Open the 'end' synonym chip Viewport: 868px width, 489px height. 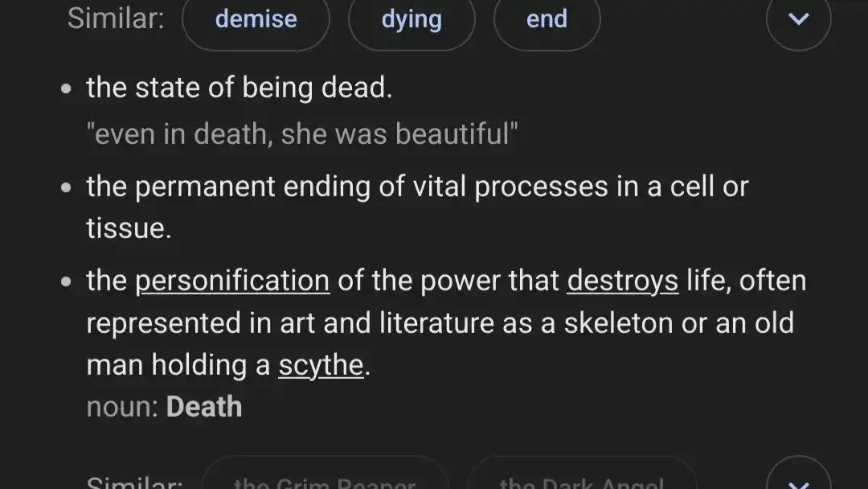tap(547, 19)
